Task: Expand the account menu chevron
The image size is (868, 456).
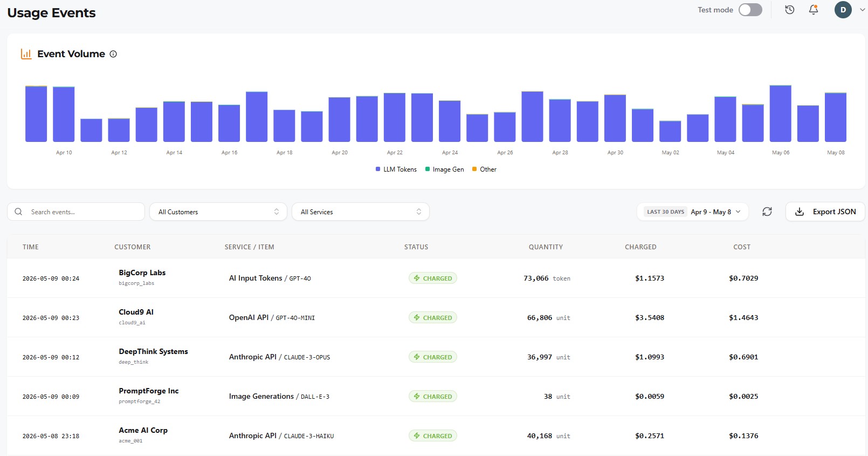Action: [x=862, y=10]
